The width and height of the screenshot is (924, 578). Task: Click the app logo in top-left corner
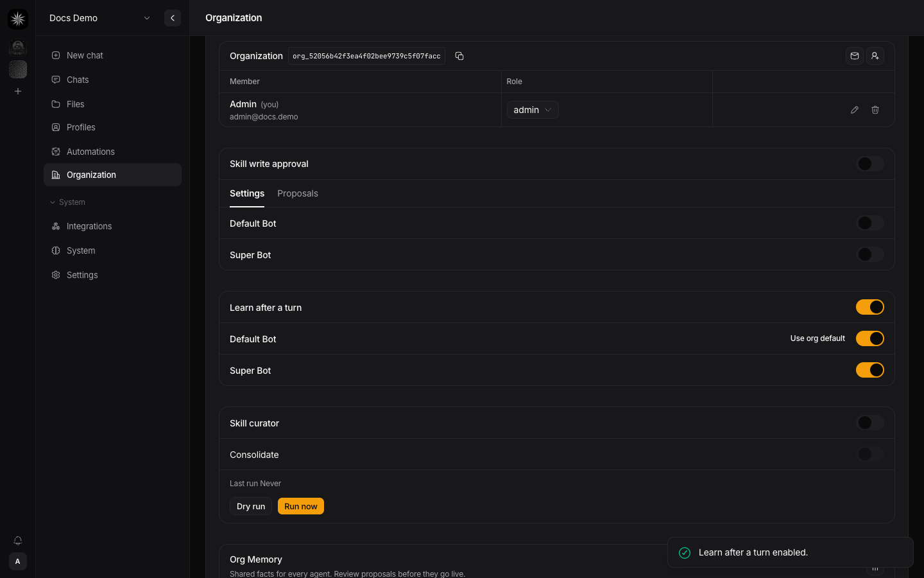[18, 19]
